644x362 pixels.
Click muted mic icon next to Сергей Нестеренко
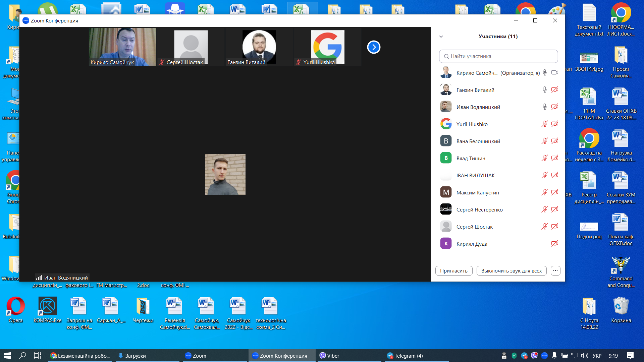coord(545,209)
